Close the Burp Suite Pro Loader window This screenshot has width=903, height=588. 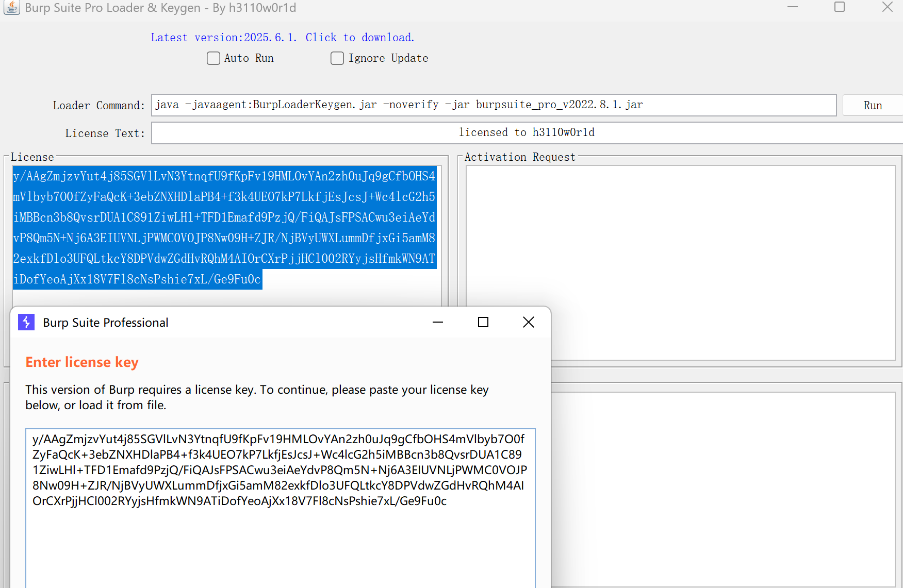887,7
